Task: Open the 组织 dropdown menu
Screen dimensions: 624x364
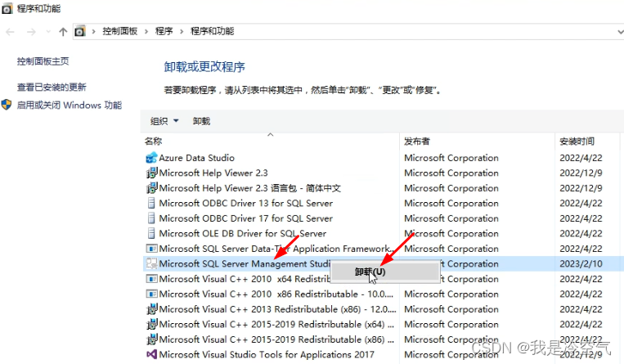Action: pos(164,121)
